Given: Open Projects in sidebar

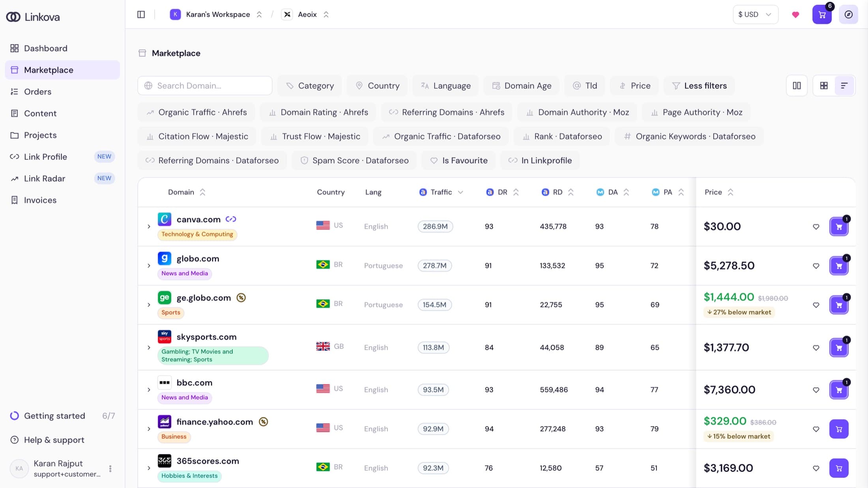Looking at the screenshot, I should [62, 135].
